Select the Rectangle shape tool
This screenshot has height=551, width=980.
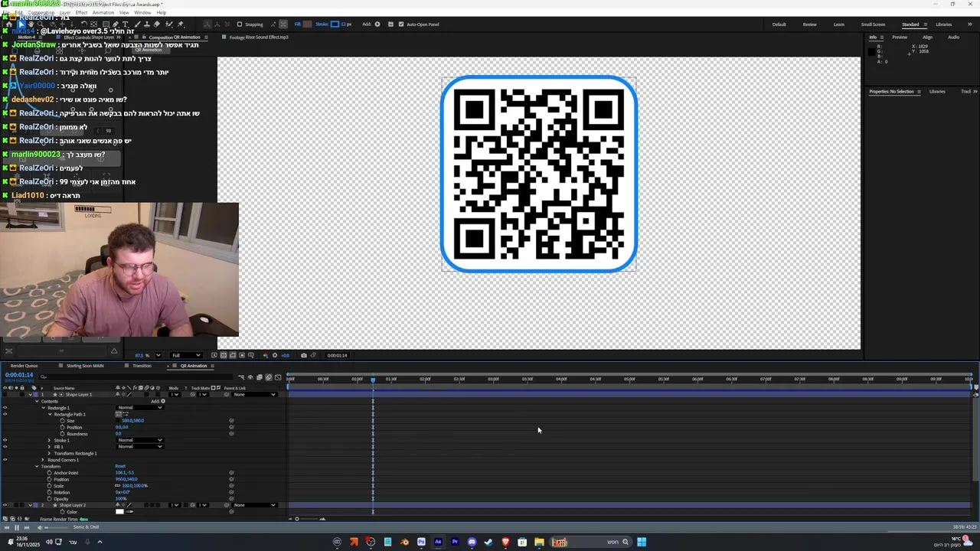pyautogui.click(x=106, y=24)
